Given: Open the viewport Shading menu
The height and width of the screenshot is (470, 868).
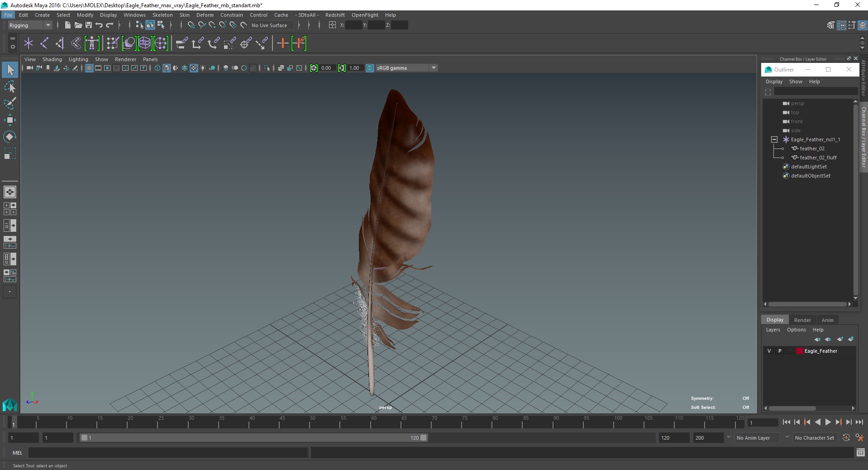Looking at the screenshot, I should [x=52, y=59].
